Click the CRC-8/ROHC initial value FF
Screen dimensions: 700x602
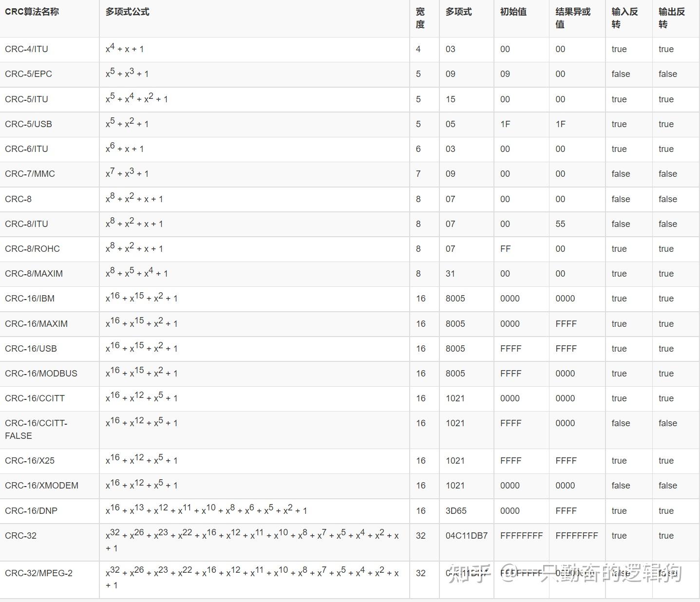pos(506,249)
